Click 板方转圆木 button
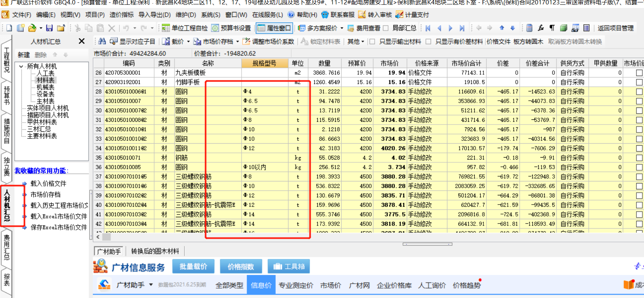The height and width of the screenshot is (298, 644). click(528, 41)
